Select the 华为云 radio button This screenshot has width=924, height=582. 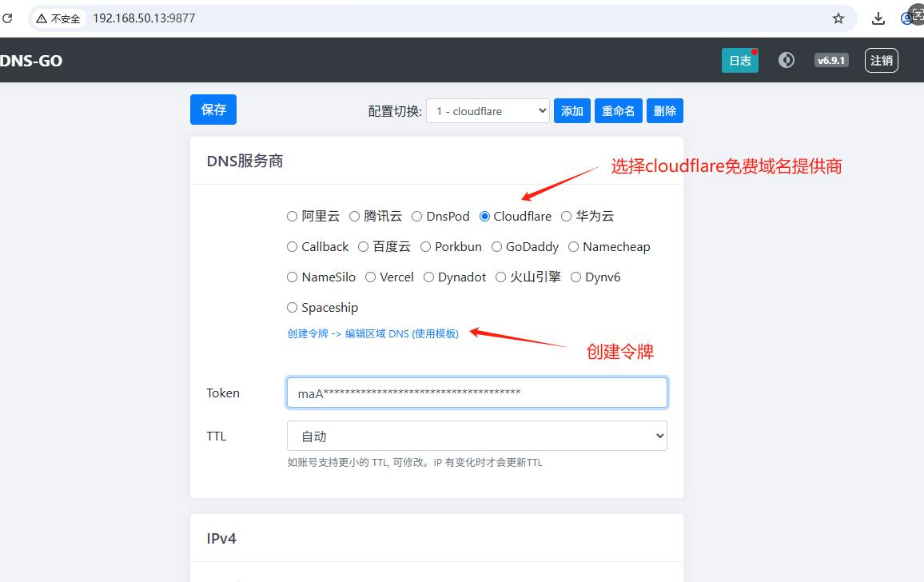pos(566,217)
